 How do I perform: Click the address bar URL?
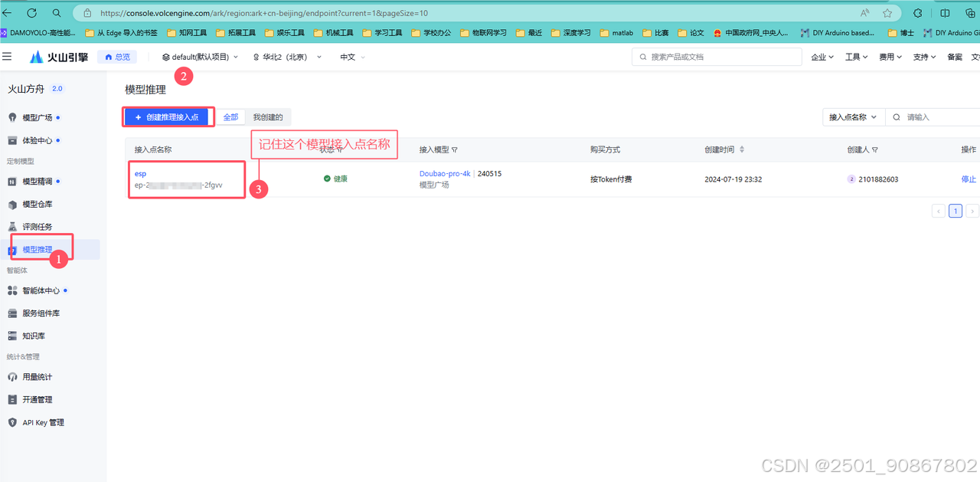click(264, 13)
